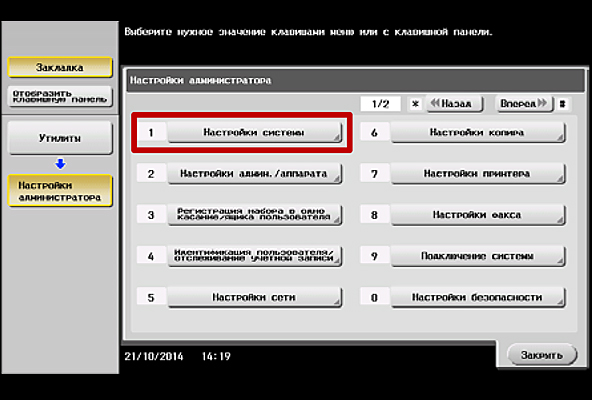
Task: Open Настройки принтера settings
Action: click(x=478, y=174)
